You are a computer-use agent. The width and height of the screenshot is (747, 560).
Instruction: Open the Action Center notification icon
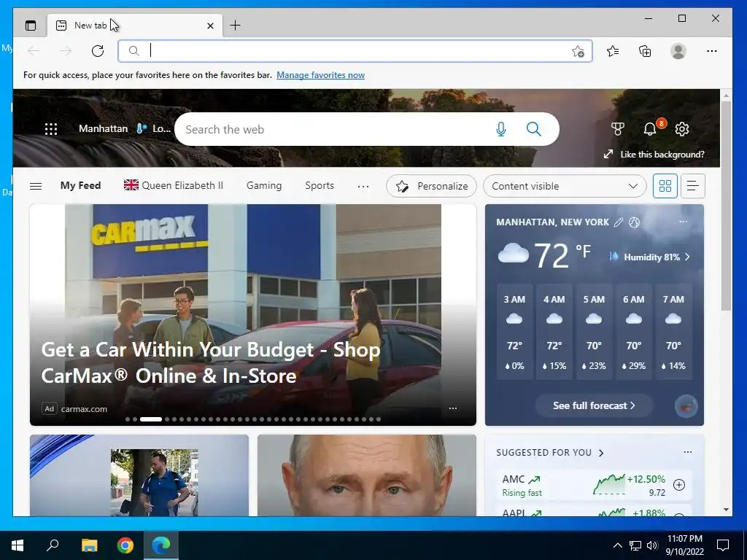click(723, 545)
